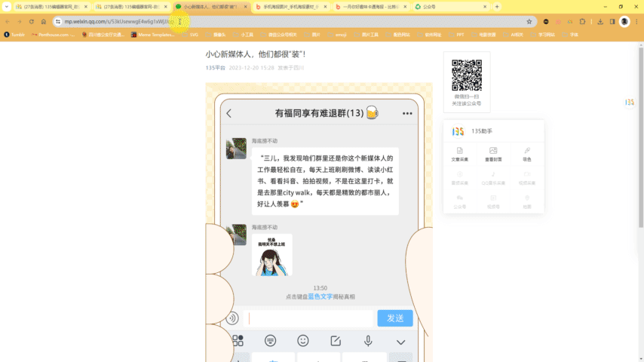Select 视频采集 in 135助手 panel
644x362 pixels.
pos(527,178)
